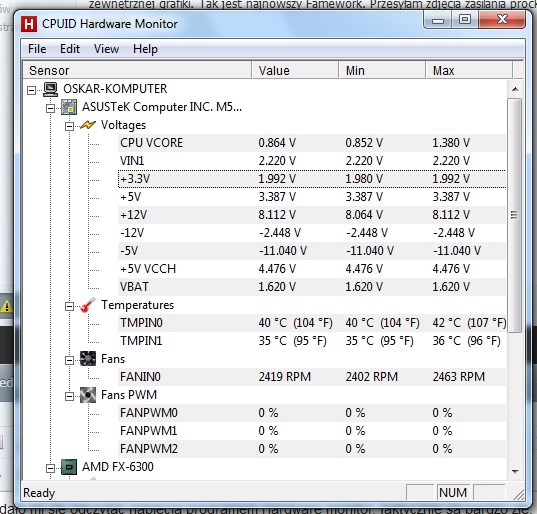Select the CPU VCORE row
537x514 pixels.
pos(312,143)
